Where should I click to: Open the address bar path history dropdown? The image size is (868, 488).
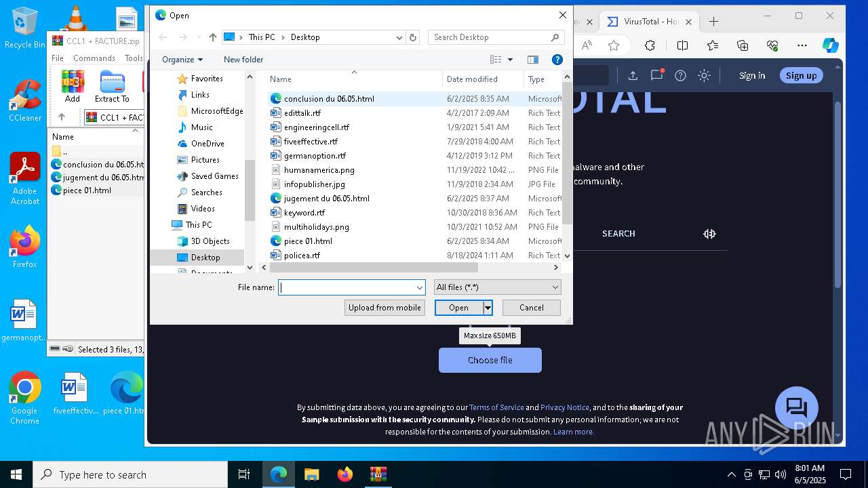pos(399,37)
